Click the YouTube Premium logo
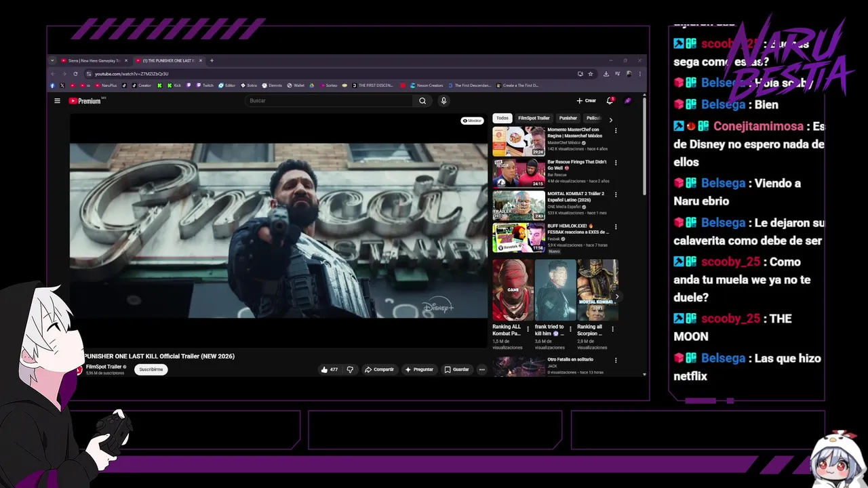The width and height of the screenshot is (868, 488). (x=85, y=101)
